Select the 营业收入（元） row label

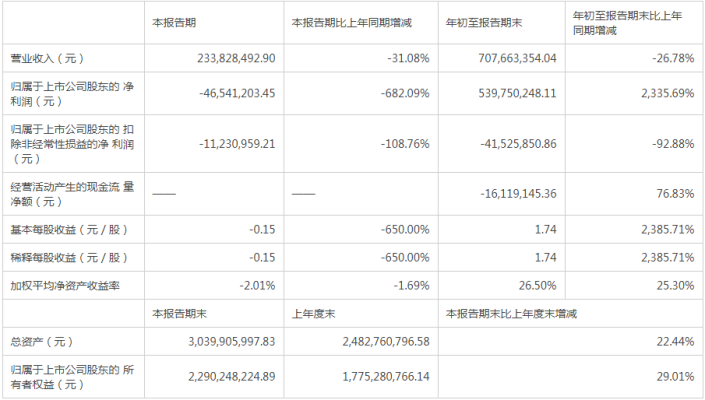pos(45,59)
